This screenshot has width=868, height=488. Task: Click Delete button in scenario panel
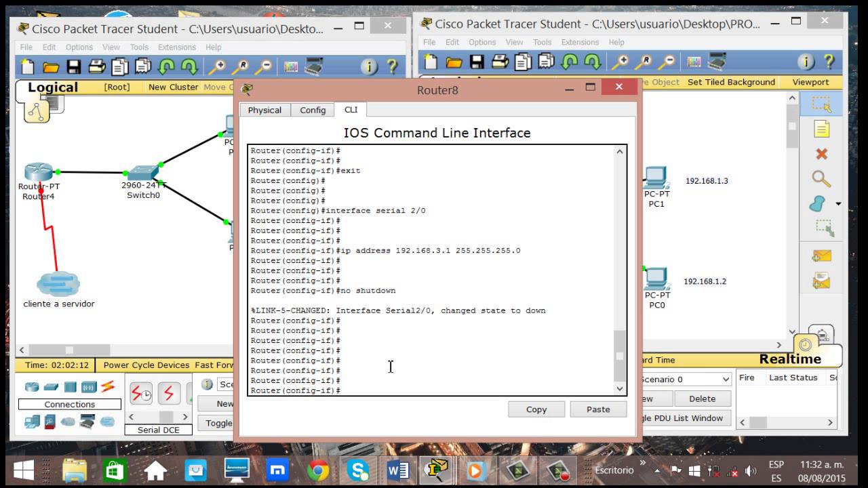(702, 399)
